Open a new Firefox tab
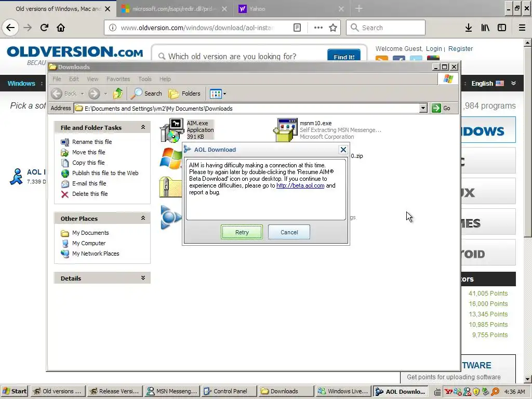The width and height of the screenshot is (532, 399). (x=359, y=9)
